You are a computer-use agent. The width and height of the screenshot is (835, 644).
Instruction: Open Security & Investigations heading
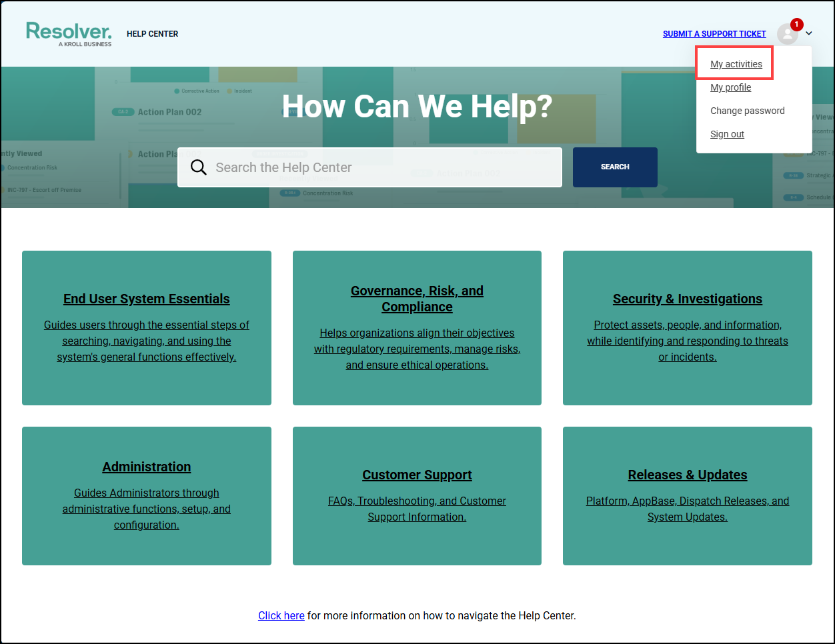point(688,299)
